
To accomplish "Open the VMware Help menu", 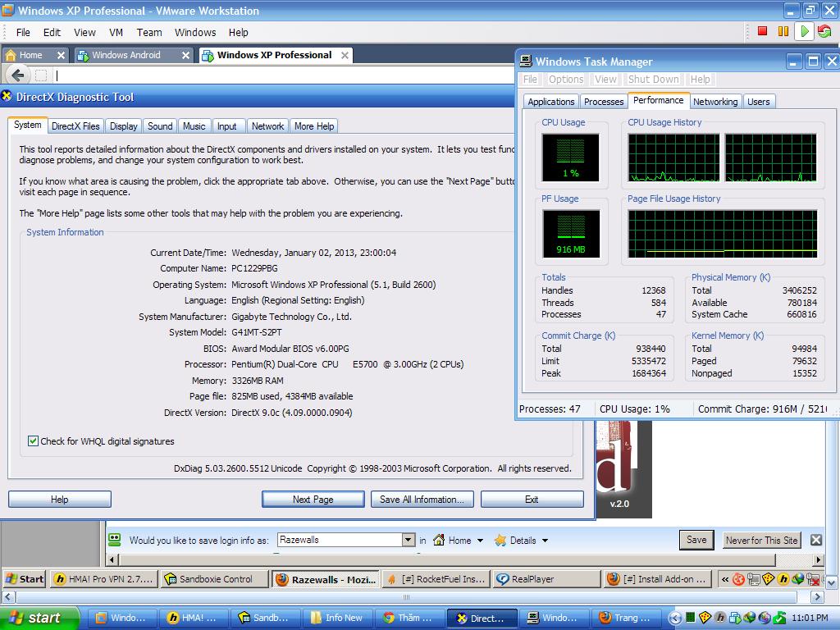I will (x=239, y=33).
